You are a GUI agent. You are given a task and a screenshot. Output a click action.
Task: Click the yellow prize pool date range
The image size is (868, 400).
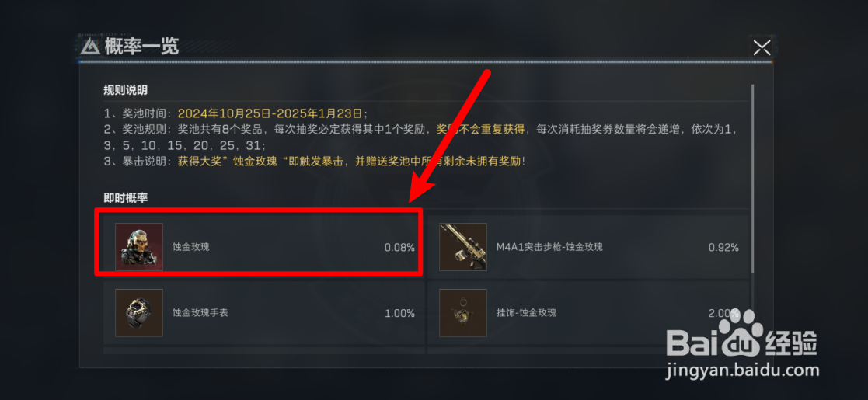(x=270, y=113)
